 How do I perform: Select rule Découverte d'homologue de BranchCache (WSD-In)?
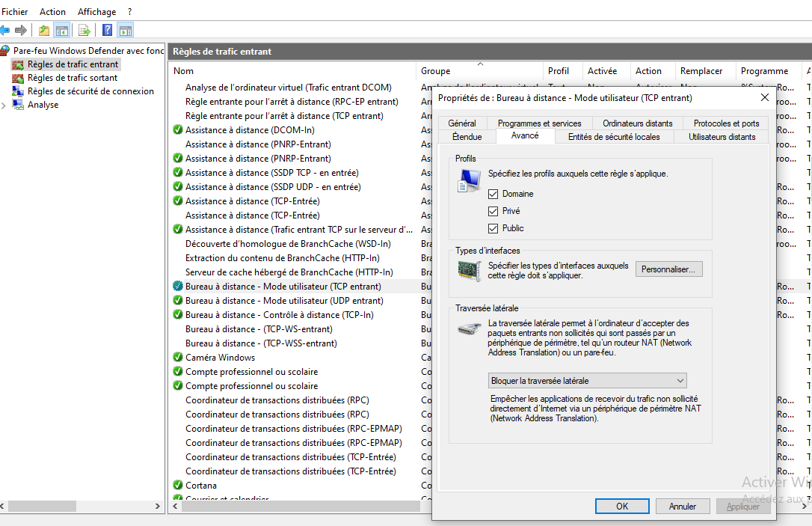click(288, 244)
